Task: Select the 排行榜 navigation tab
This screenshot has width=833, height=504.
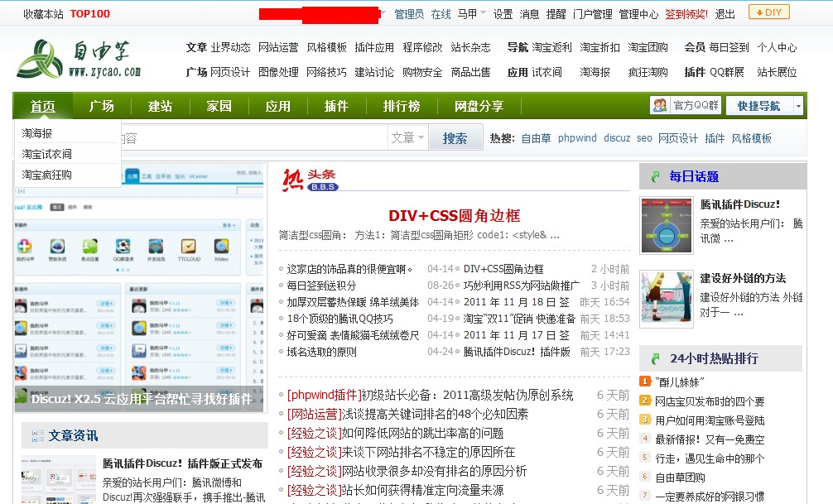Action: [x=402, y=106]
